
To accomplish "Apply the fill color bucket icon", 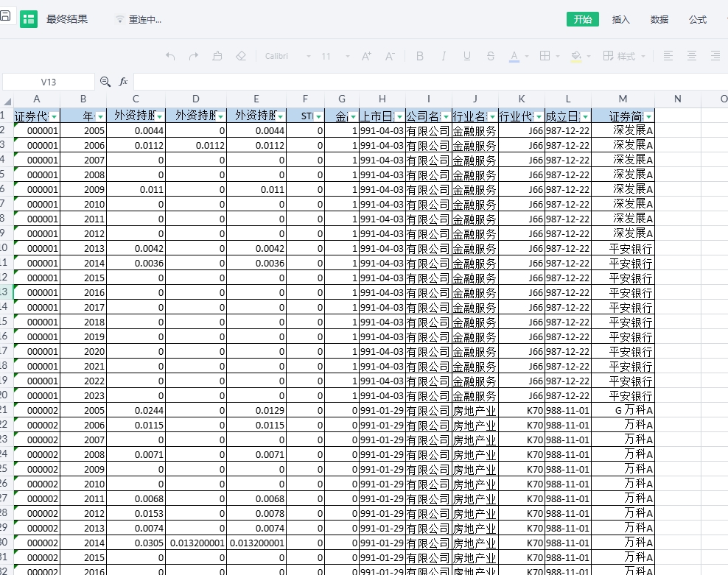I will click(x=576, y=56).
